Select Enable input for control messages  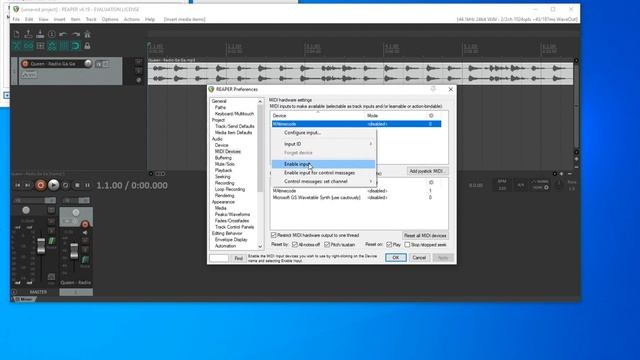pyautogui.click(x=324, y=173)
